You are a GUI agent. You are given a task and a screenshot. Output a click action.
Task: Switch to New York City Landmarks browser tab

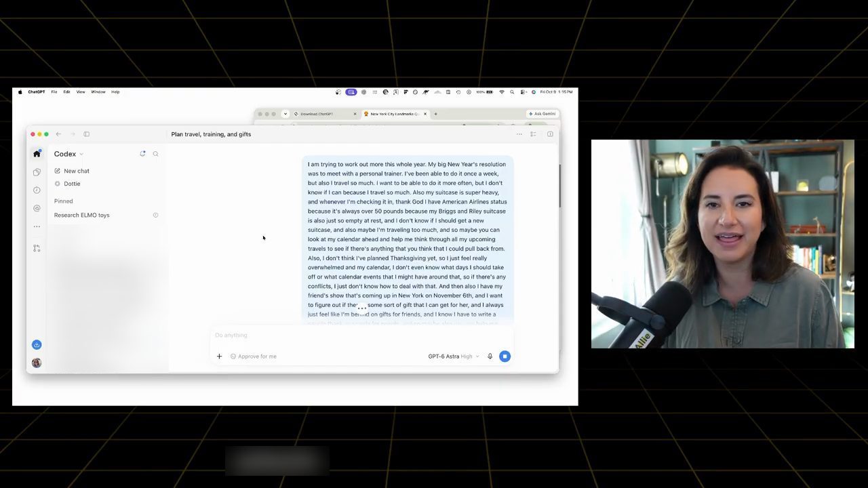395,114
